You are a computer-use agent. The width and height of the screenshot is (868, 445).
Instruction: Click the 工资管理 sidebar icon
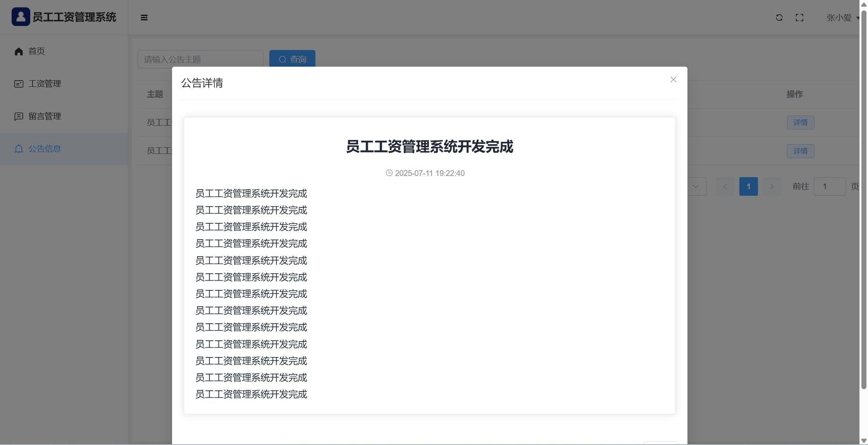click(19, 84)
